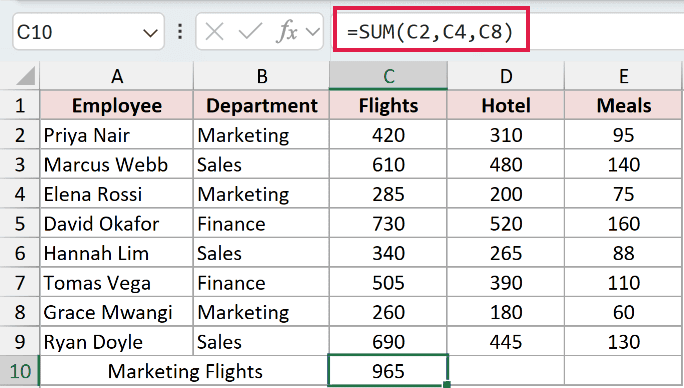The height and width of the screenshot is (388, 684).
Task: Click Marcus Webb's Flights value 610
Action: [x=388, y=165]
